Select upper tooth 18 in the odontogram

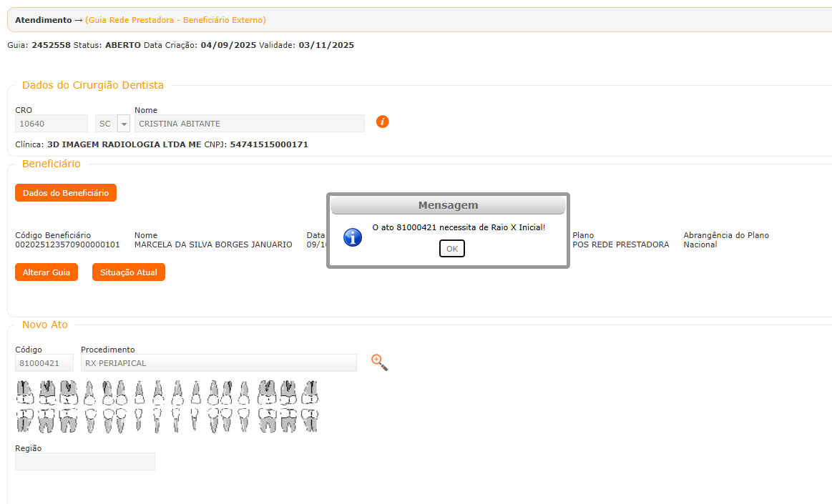click(25, 392)
